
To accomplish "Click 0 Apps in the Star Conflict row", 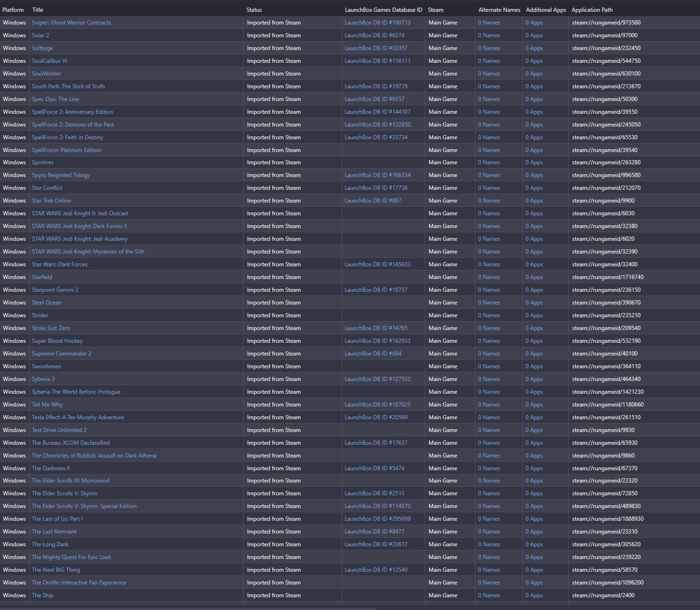I will coord(534,188).
